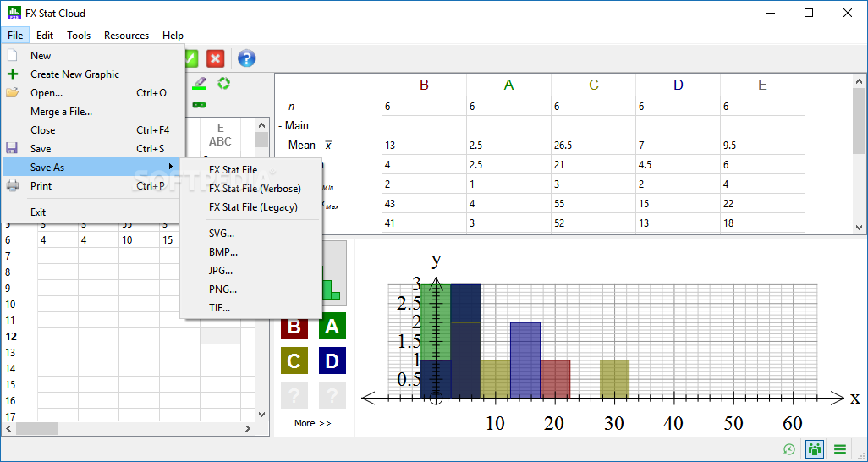Select the C column header in statistics
This screenshot has width=868, height=462.
[x=593, y=85]
